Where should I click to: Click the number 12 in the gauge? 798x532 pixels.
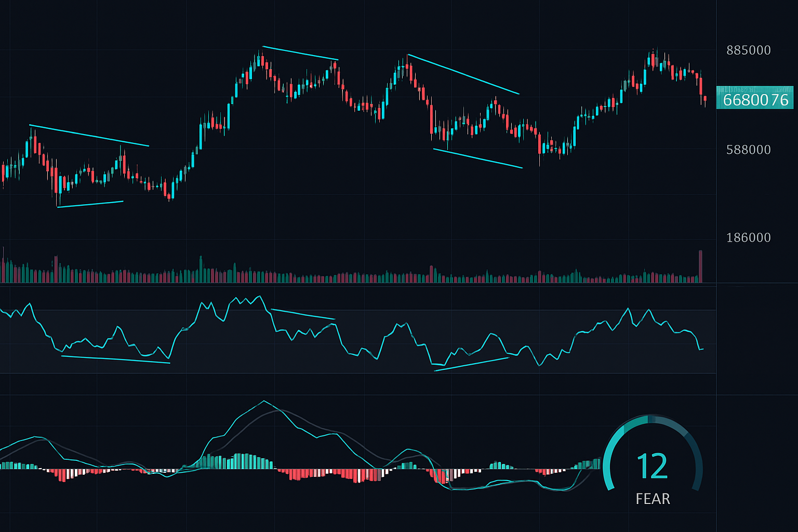click(x=652, y=466)
